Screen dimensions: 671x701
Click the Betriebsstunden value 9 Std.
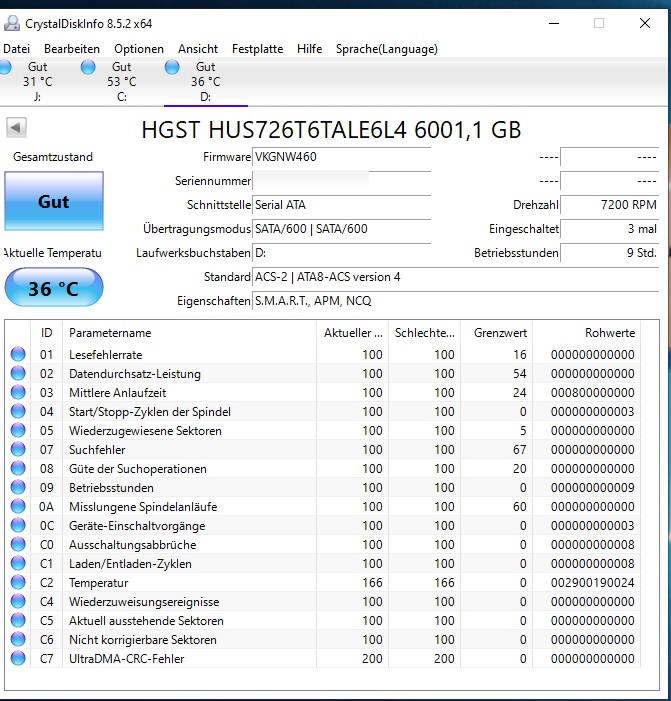click(609, 253)
